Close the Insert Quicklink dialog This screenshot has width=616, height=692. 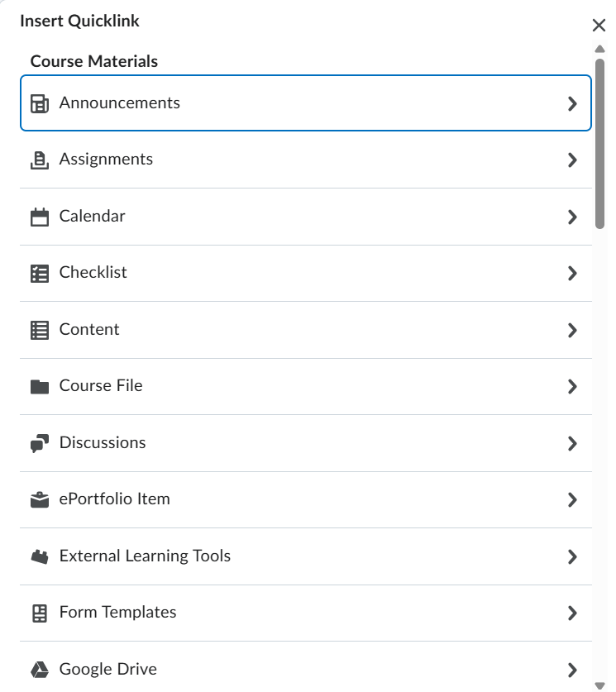pyautogui.click(x=599, y=25)
